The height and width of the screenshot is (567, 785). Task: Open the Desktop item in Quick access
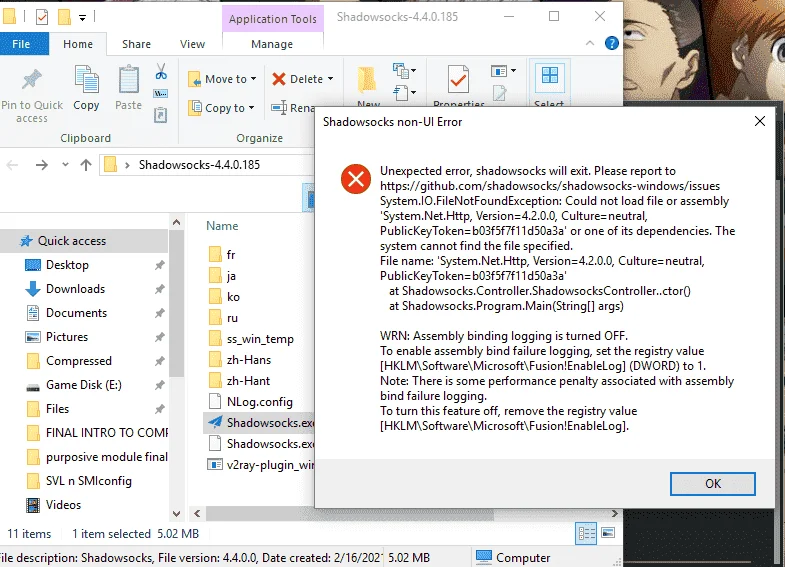point(67,265)
